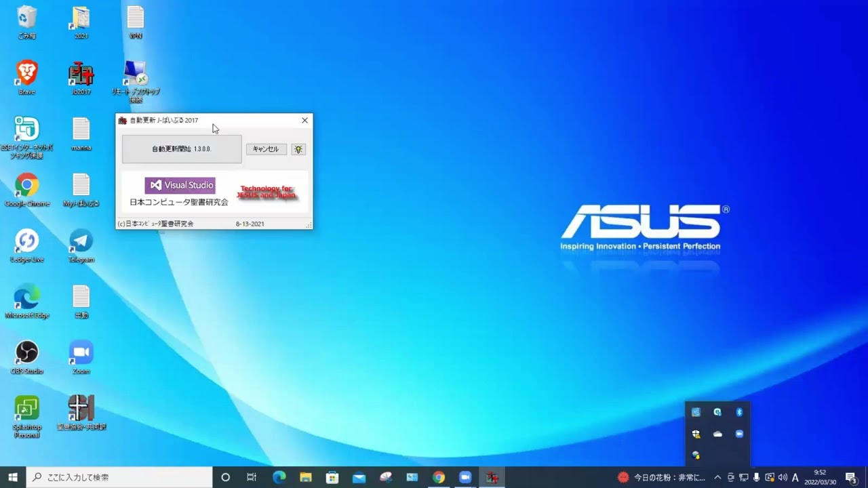Click the Visual Studio logo banner

pos(180,185)
